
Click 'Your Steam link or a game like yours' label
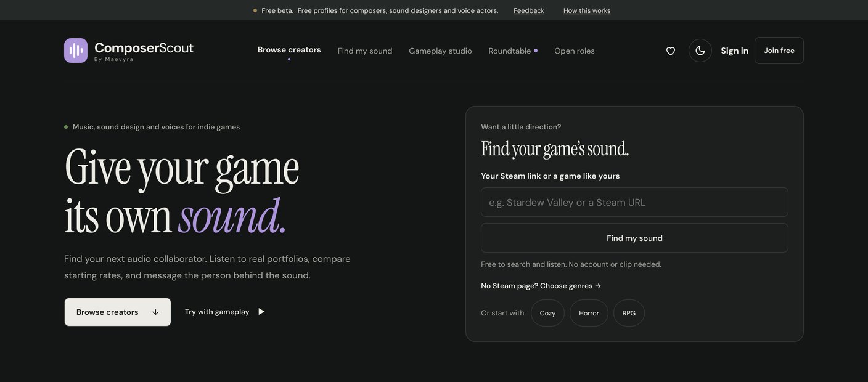coord(551,176)
